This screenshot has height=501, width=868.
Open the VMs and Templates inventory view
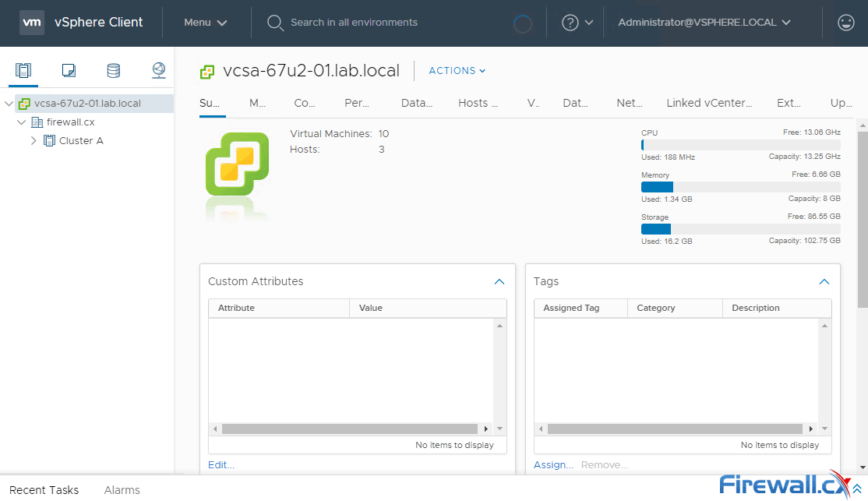click(x=69, y=70)
